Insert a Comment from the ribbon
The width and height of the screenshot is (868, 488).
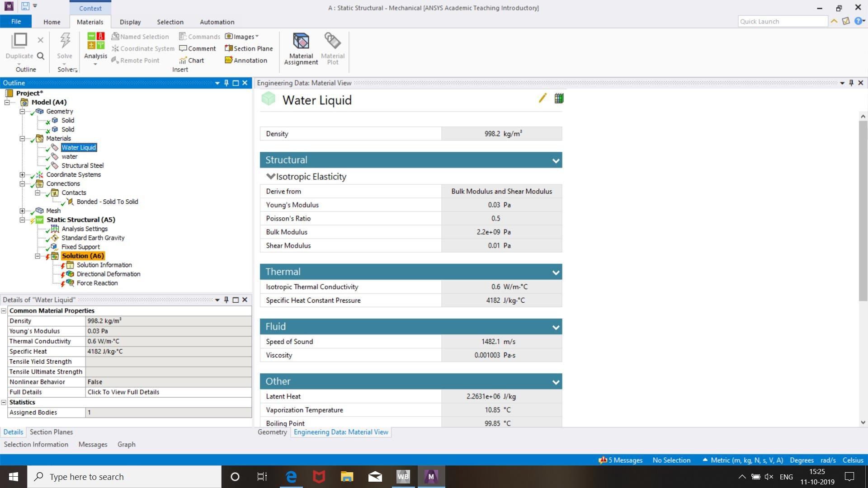click(198, 48)
